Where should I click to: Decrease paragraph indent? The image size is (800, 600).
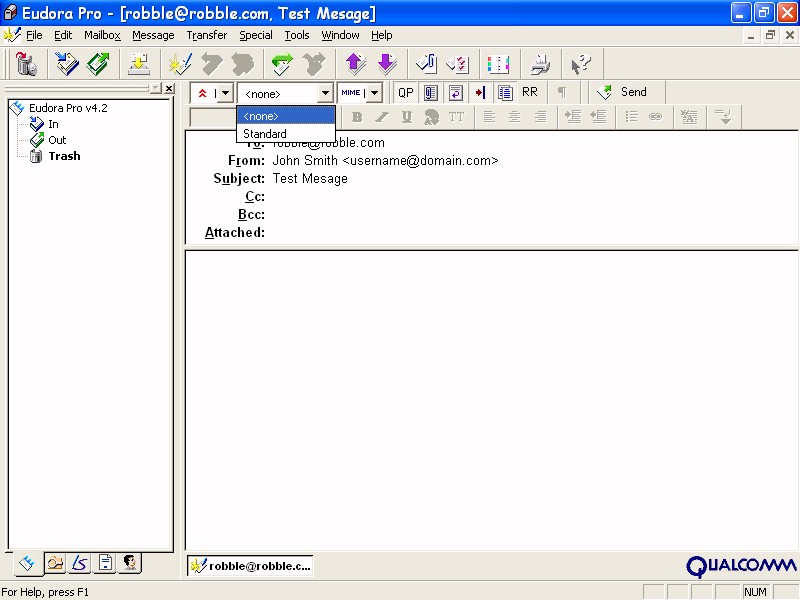click(598, 117)
